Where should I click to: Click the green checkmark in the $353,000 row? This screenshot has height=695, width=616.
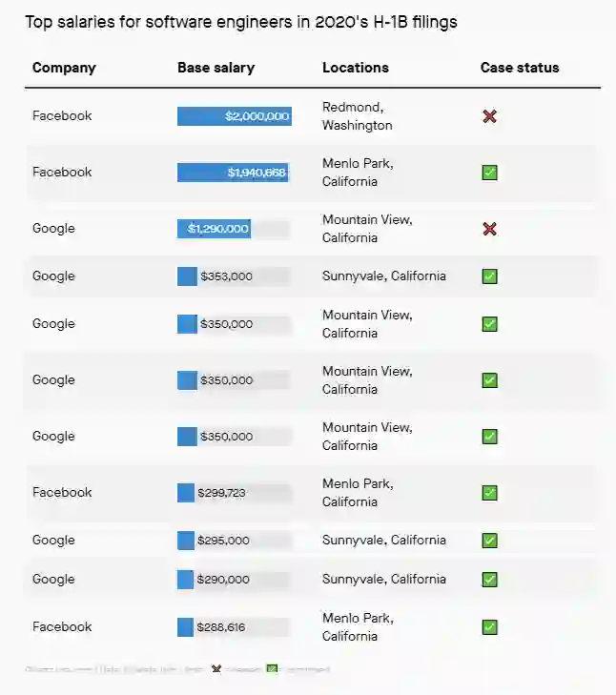[x=489, y=276]
